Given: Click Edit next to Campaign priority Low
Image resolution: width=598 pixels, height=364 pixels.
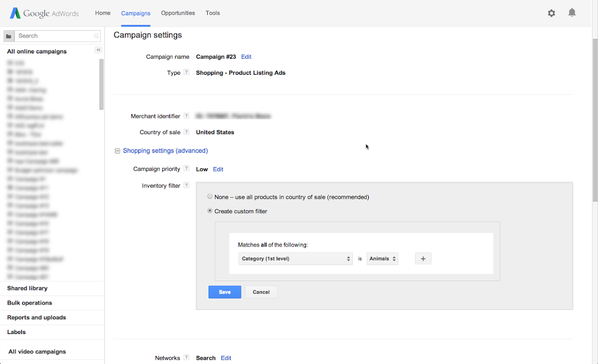Looking at the screenshot, I should (x=218, y=170).
